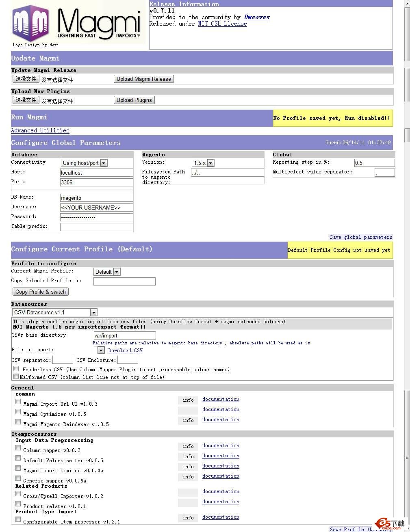Click Copy Profile & switch button

(x=41, y=292)
